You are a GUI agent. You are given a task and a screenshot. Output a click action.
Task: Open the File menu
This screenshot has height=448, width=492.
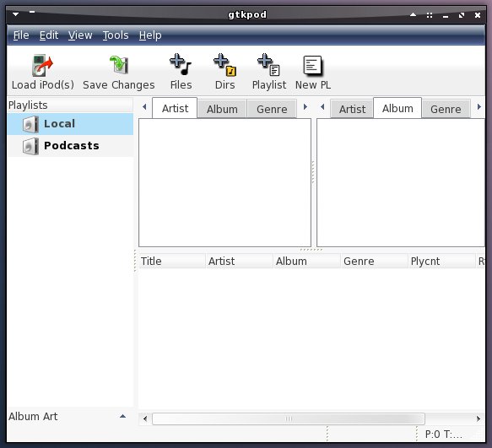21,35
